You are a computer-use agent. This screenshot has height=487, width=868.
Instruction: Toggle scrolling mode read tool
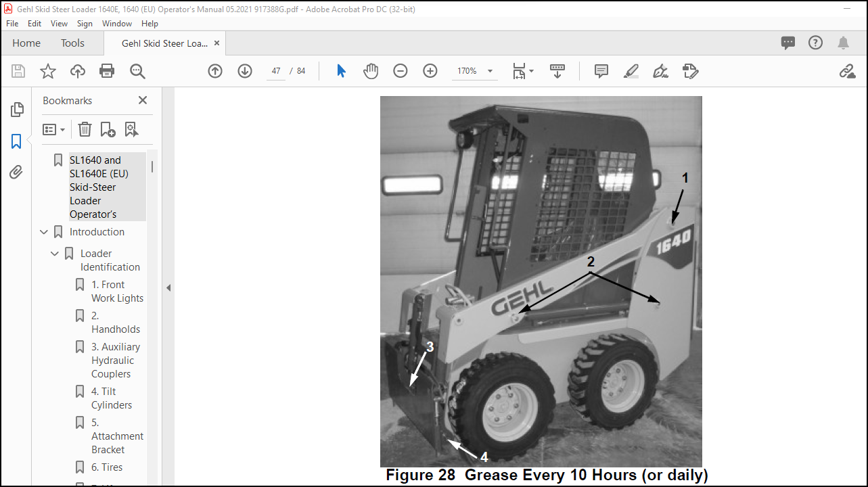[x=557, y=71]
